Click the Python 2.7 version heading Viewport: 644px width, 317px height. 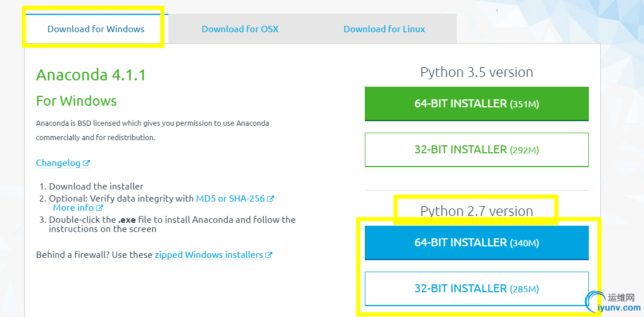[476, 211]
